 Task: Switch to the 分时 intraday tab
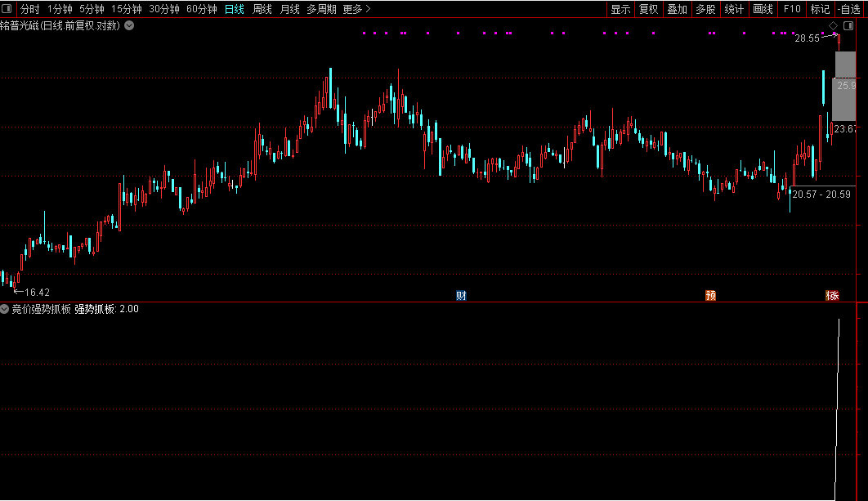(x=29, y=9)
